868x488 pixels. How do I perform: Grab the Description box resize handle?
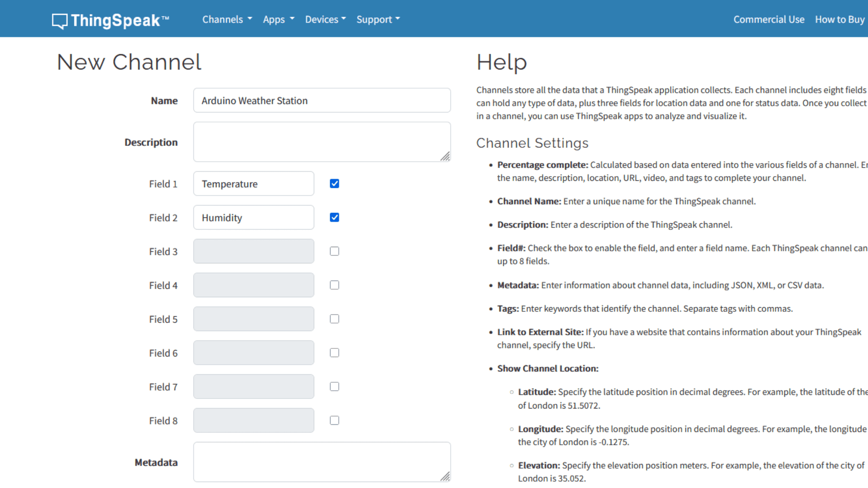coord(445,156)
